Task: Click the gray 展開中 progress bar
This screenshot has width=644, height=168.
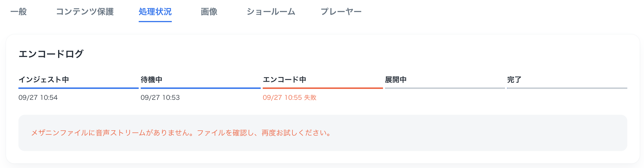Action: pyautogui.click(x=445, y=89)
